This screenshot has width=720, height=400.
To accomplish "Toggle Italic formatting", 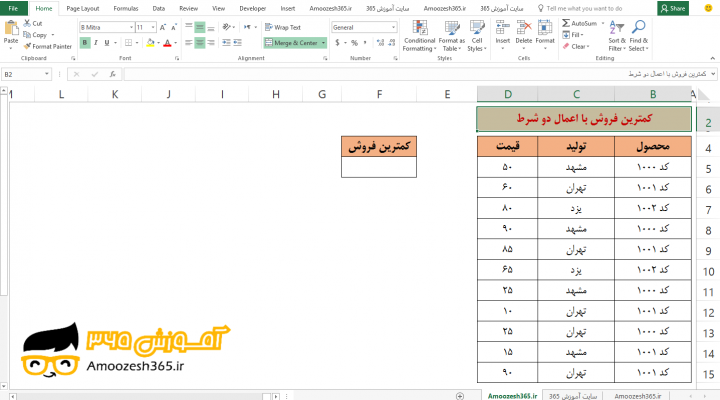I will pos(96,43).
